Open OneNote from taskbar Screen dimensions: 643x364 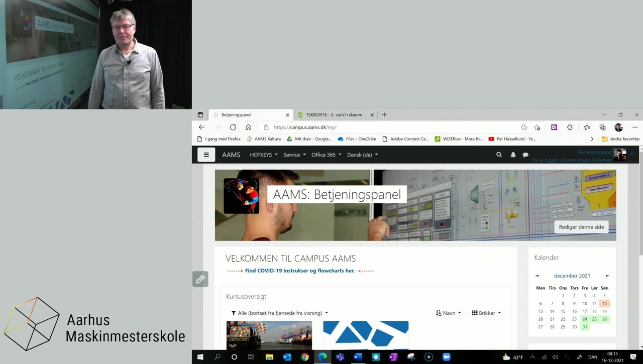(x=393, y=357)
